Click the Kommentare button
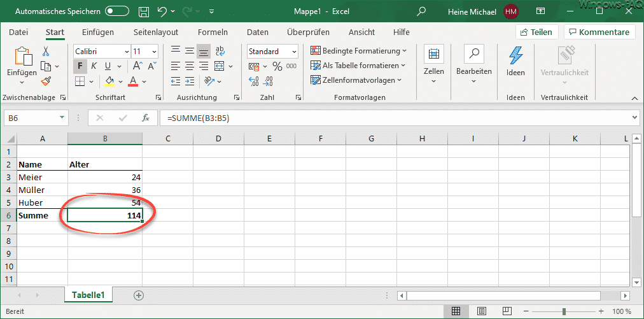The width and height of the screenshot is (644, 319). coord(599,32)
